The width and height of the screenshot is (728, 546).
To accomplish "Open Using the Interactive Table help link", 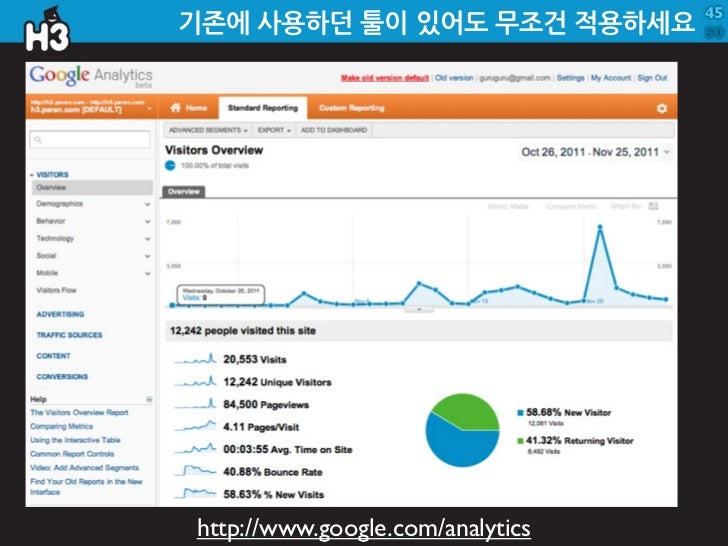I will point(75,440).
